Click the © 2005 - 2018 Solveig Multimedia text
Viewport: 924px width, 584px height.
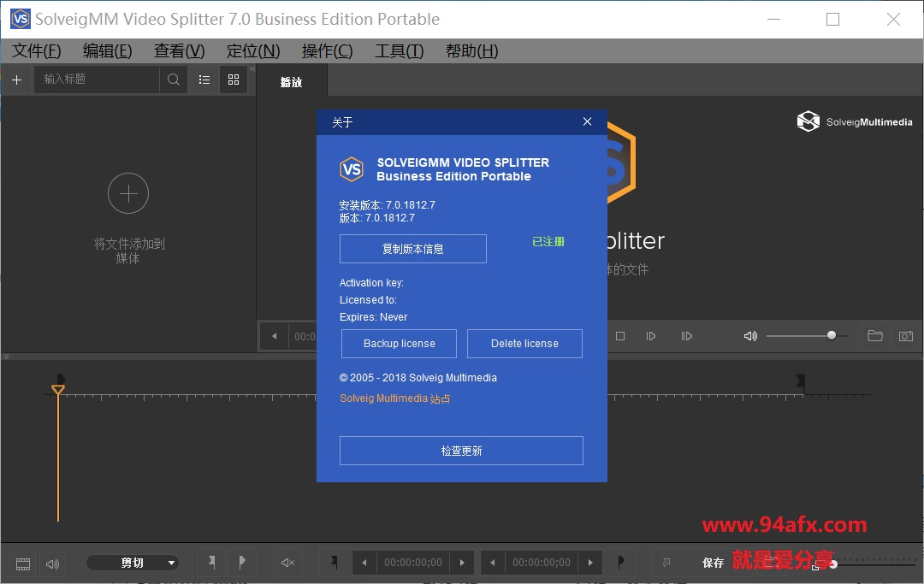point(418,378)
